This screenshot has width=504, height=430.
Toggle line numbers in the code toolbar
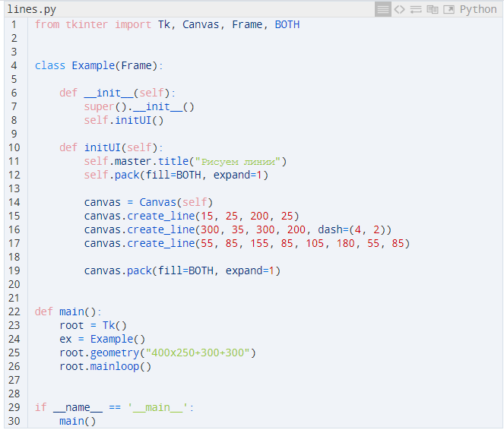[x=383, y=9]
